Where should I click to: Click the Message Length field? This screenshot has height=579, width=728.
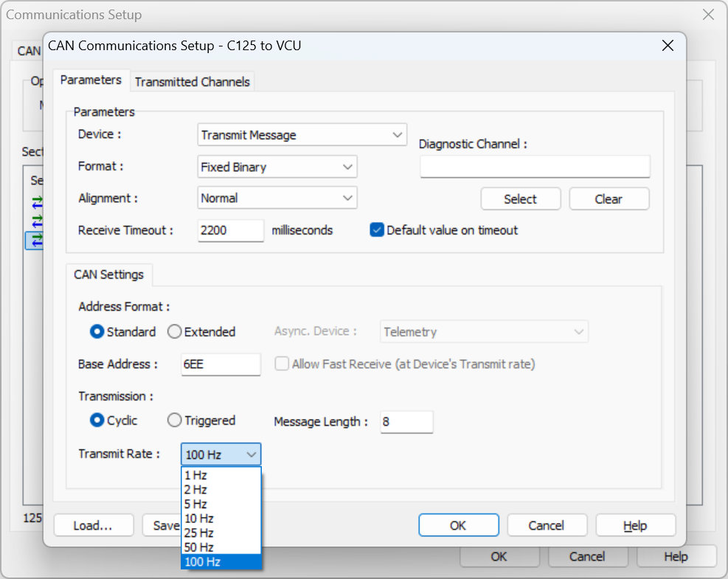pyautogui.click(x=406, y=422)
